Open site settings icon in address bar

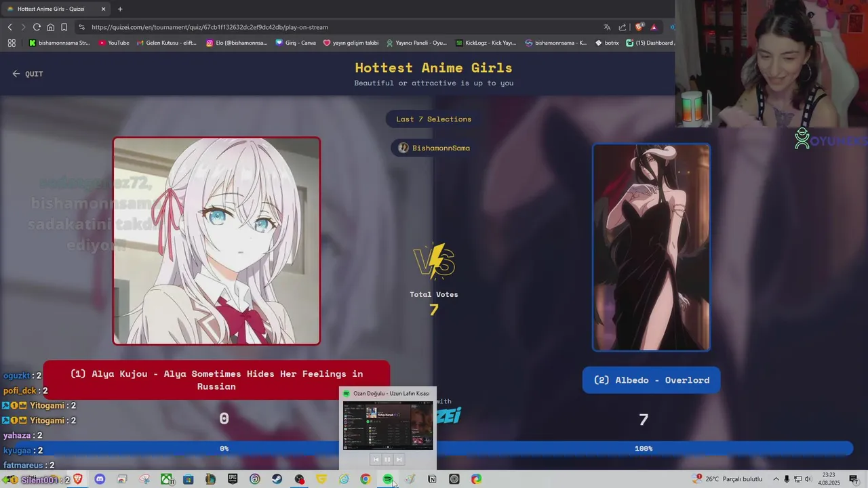(x=81, y=27)
